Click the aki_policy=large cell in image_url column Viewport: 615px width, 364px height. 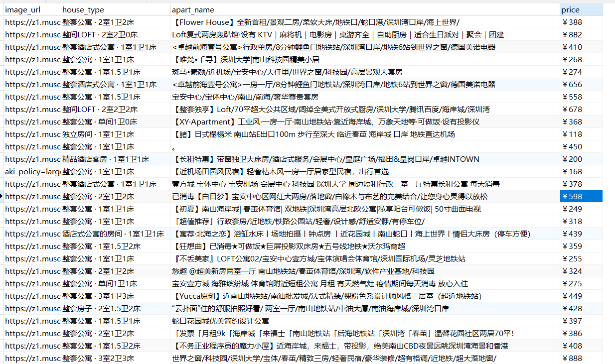[x=30, y=171]
